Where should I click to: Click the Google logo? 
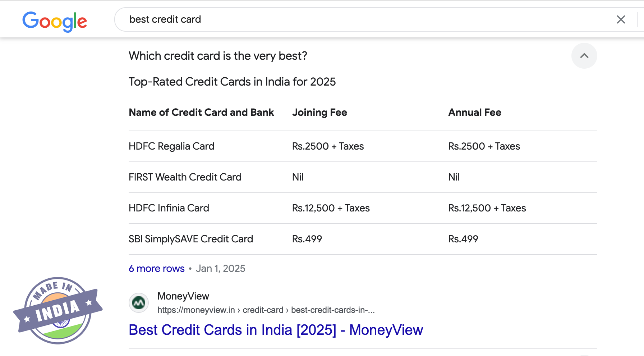pyautogui.click(x=55, y=21)
